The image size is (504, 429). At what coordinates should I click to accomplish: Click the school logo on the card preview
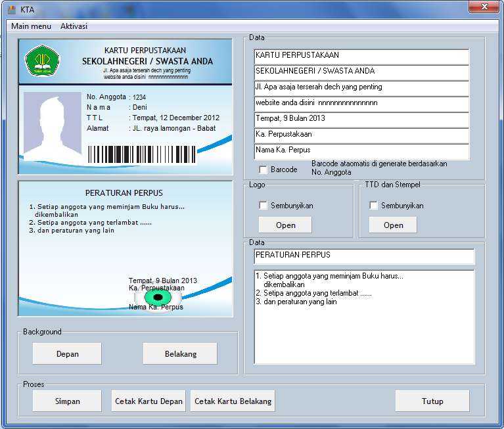pyautogui.click(x=43, y=60)
